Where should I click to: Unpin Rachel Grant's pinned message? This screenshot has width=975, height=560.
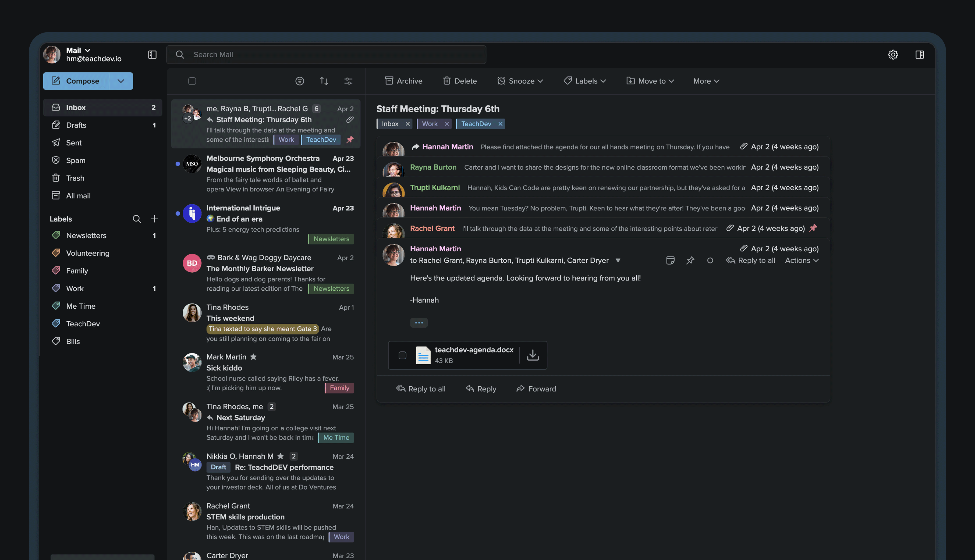tap(813, 228)
